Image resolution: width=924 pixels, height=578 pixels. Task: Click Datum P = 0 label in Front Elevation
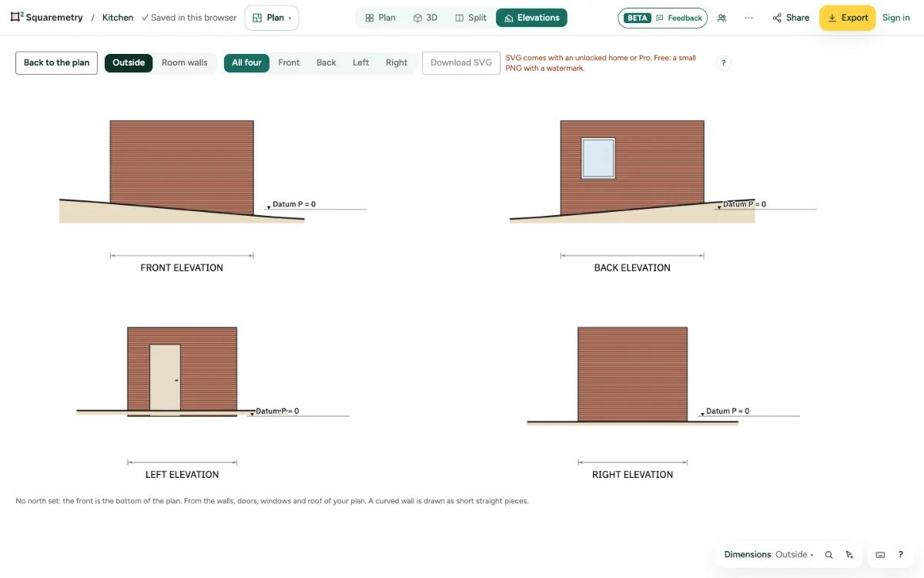[x=294, y=204]
